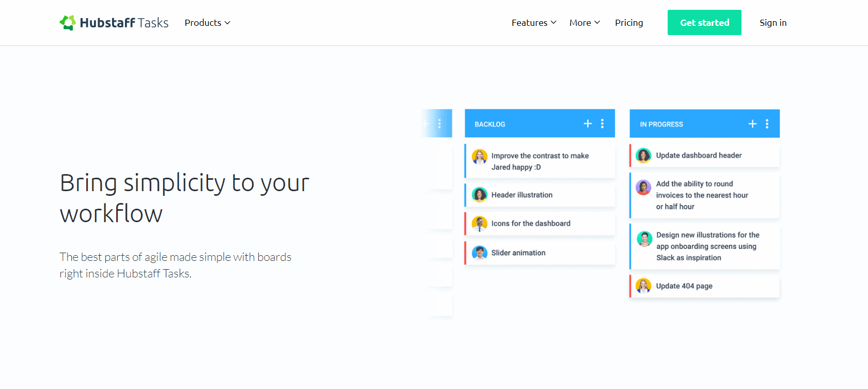
Task: Click 'The best parts of agile' subheading
Action: 175,265
